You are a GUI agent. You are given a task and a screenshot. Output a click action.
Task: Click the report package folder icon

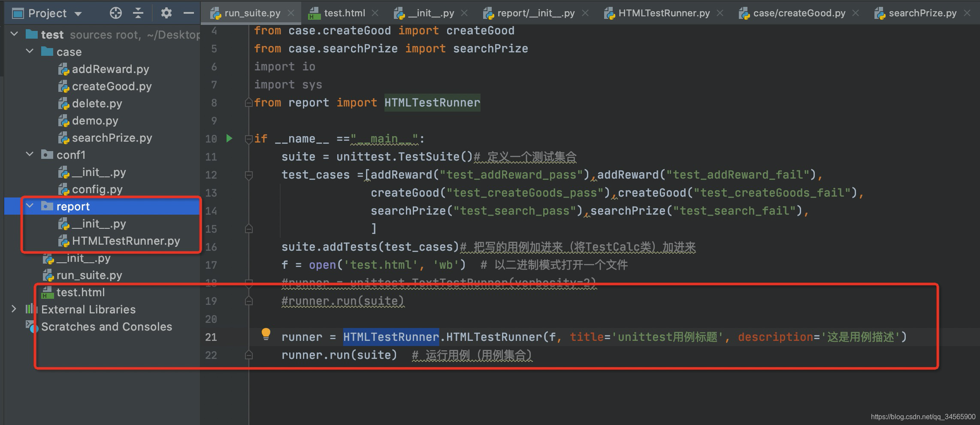pos(47,206)
